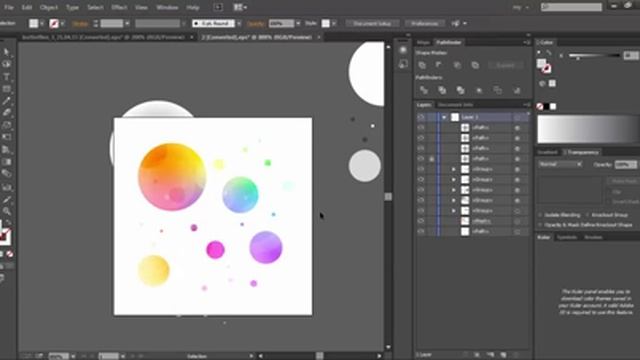Open the Normal blending mode dropdown
This screenshot has height=360, width=640.
(x=560, y=164)
